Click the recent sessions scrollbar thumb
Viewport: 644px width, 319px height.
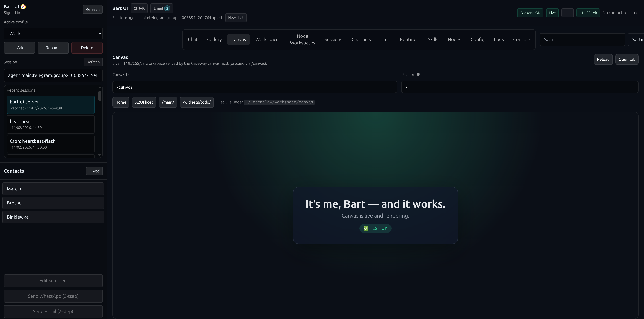click(100, 96)
